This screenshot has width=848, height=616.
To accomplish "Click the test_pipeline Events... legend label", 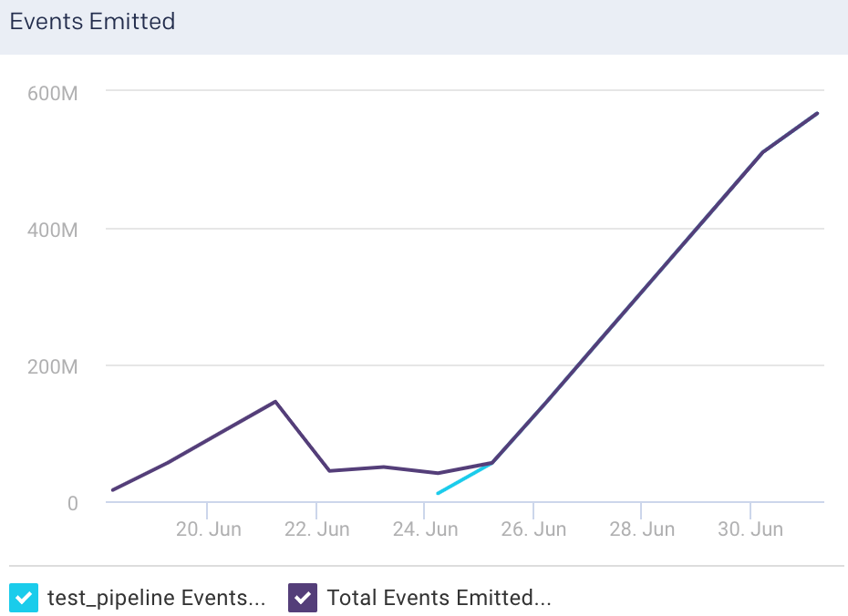I will click(156, 598).
